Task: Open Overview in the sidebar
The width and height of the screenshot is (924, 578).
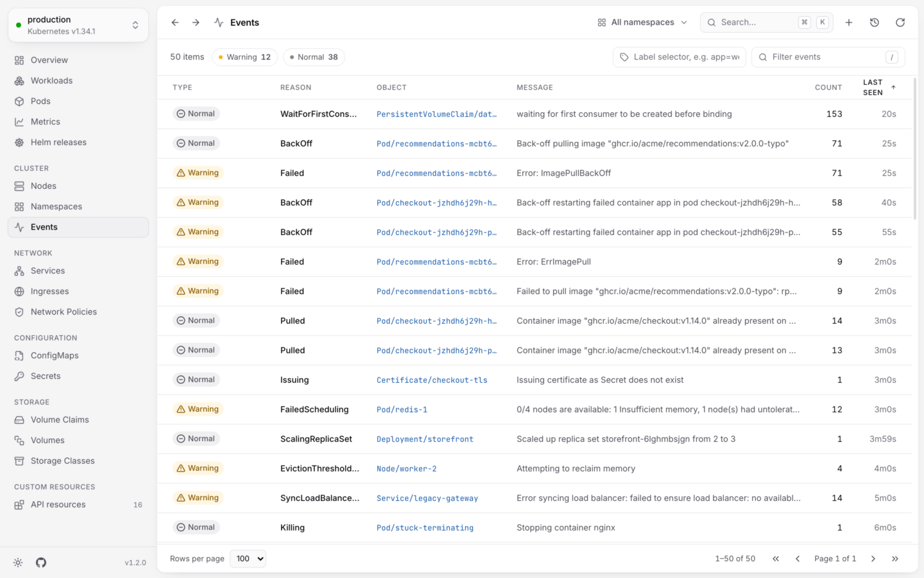Action: click(x=78, y=60)
